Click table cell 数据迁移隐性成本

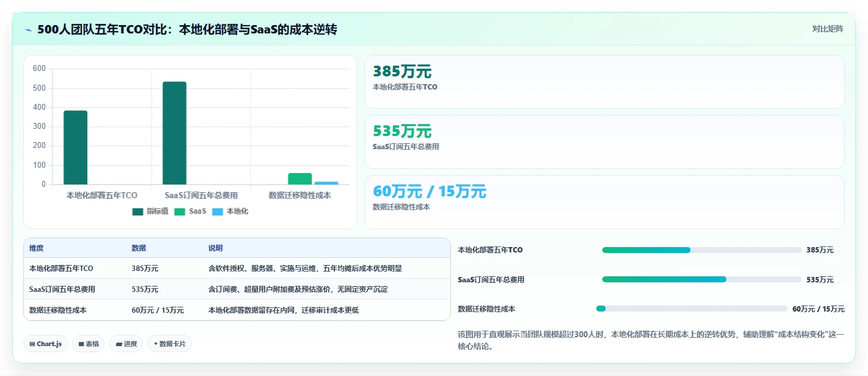click(x=58, y=310)
